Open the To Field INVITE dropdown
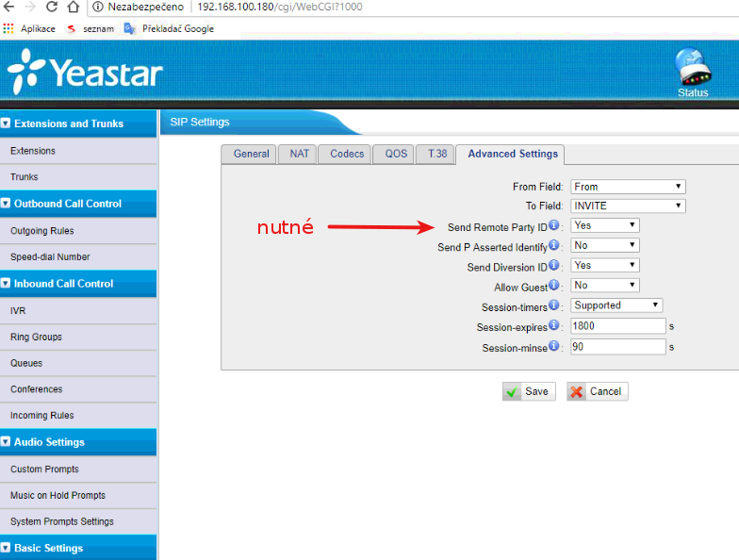 coord(628,206)
